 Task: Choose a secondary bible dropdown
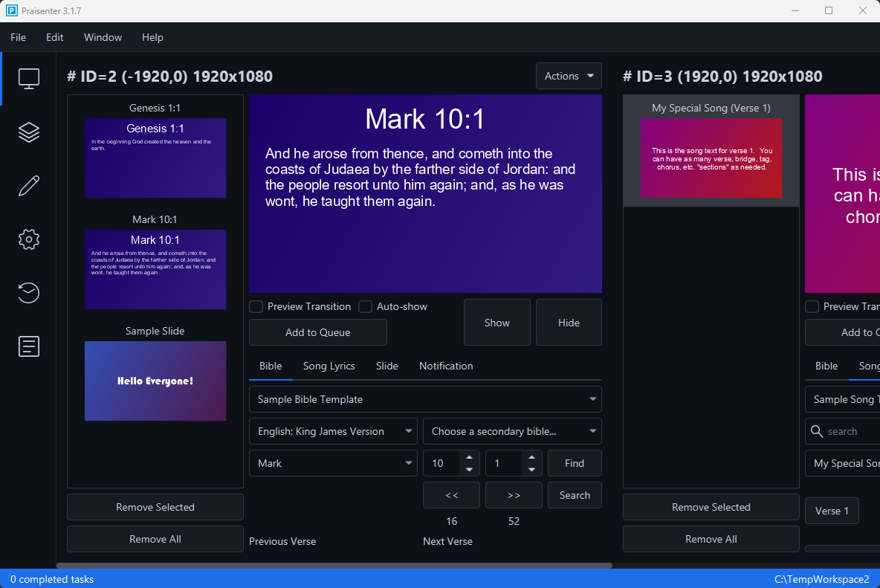pos(512,431)
